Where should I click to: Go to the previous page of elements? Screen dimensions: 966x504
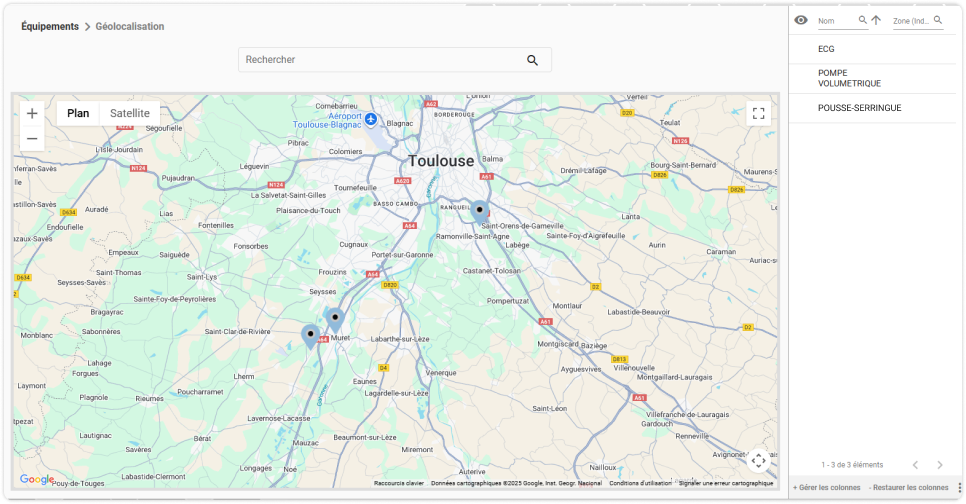coord(915,465)
